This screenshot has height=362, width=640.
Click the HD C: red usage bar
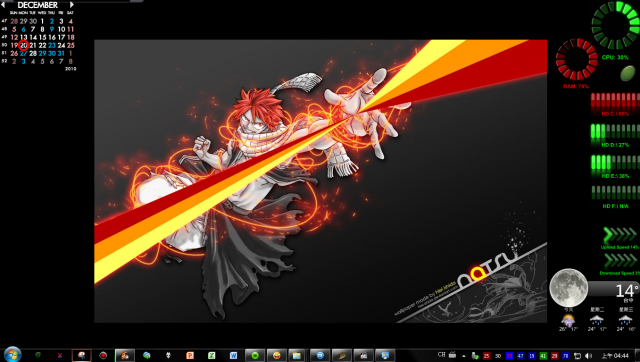pos(615,101)
